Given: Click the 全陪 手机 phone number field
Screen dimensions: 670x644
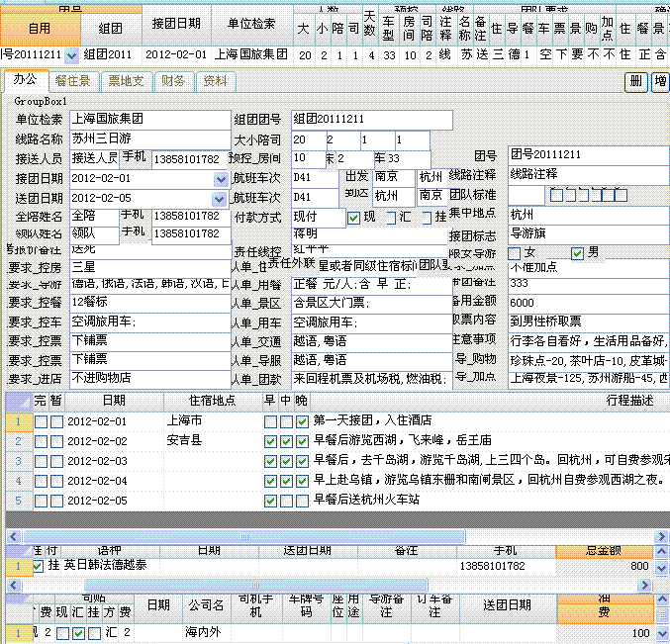Looking at the screenshot, I should pos(191,217).
